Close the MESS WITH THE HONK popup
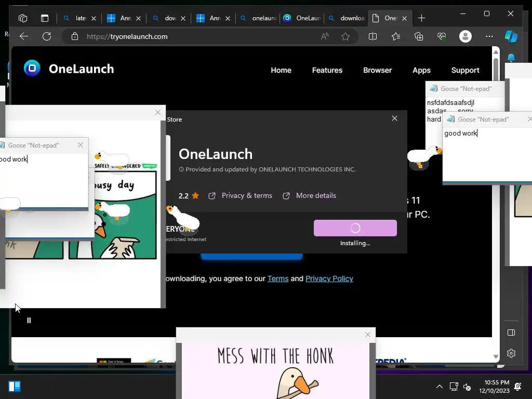Image resolution: width=532 pixels, height=399 pixels. [x=367, y=335]
